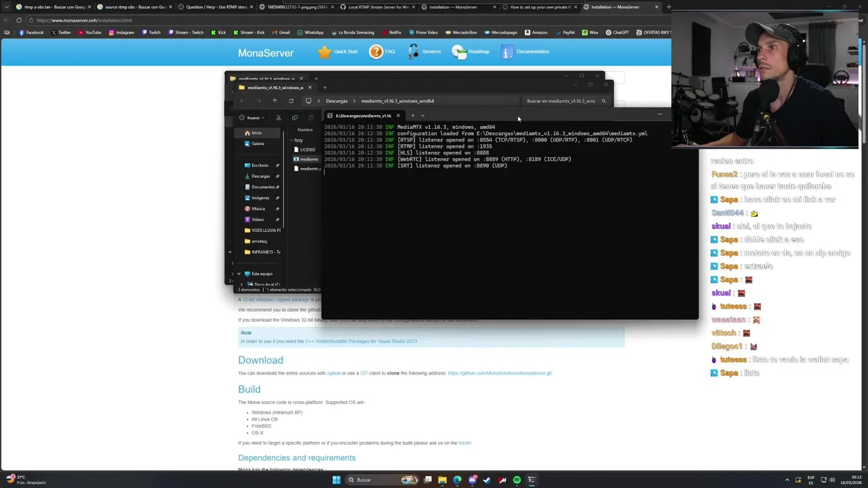
Task: Open the Netflix bookmark
Action: click(x=391, y=33)
